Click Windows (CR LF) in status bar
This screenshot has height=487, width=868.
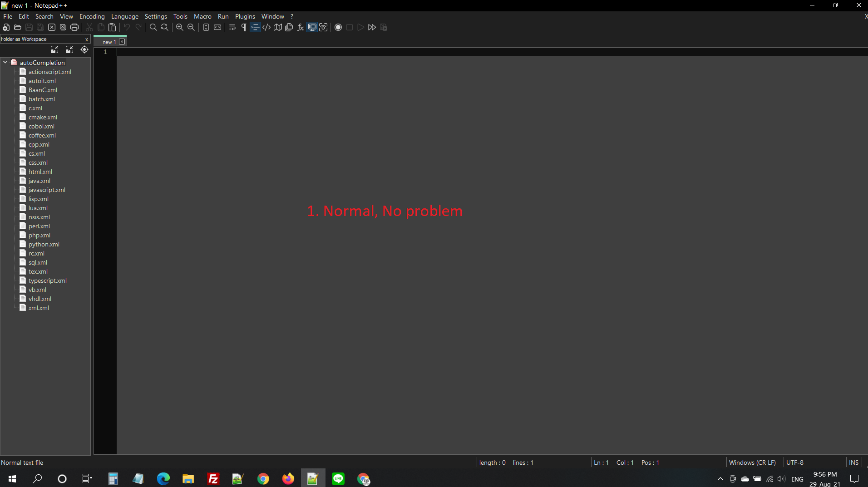[752, 462]
